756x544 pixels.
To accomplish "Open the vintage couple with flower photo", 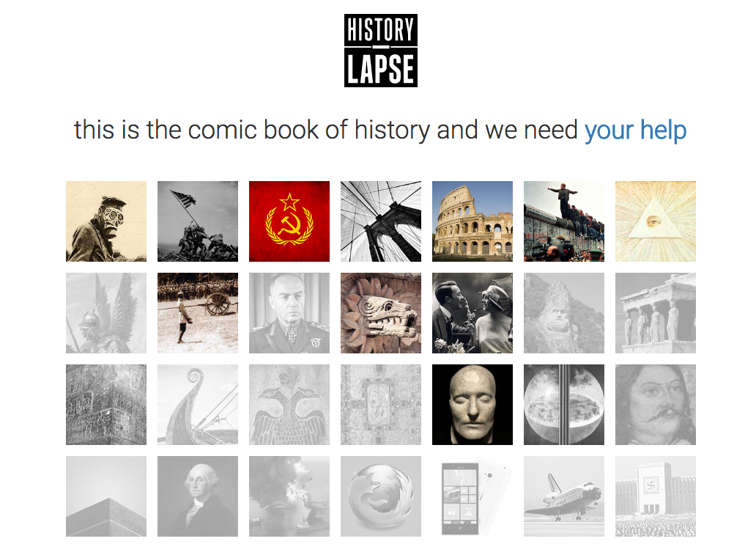I will (472, 313).
